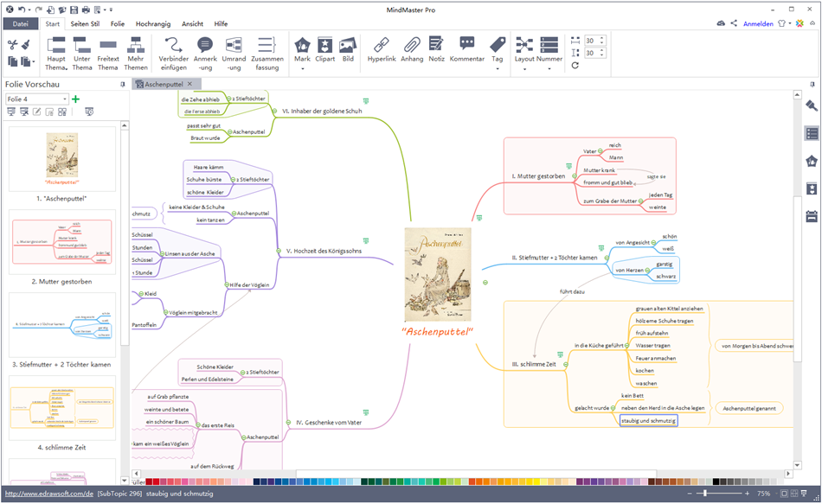This screenshot has width=822, height=504.
Task: Insert an Unter Thema
Action: pyautogui.click(x=82, y=54)
